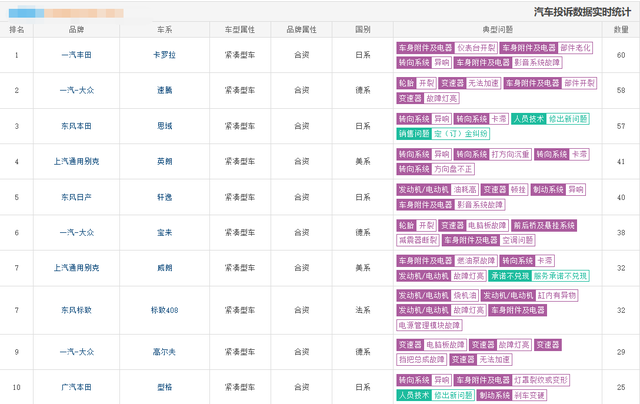Click the 典型问题 column header
The height and width of the screenshot is (404, 640).
tap(498, 30)
